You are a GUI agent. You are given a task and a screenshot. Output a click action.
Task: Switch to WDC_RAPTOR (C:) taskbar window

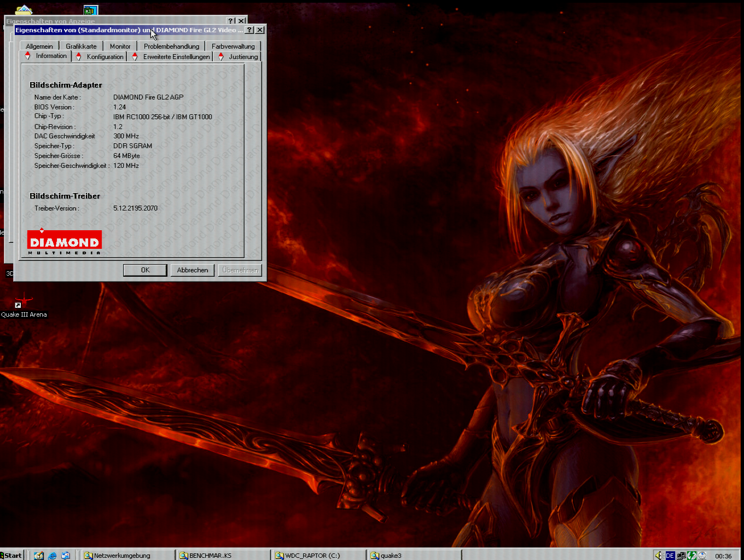pos(317,555)
